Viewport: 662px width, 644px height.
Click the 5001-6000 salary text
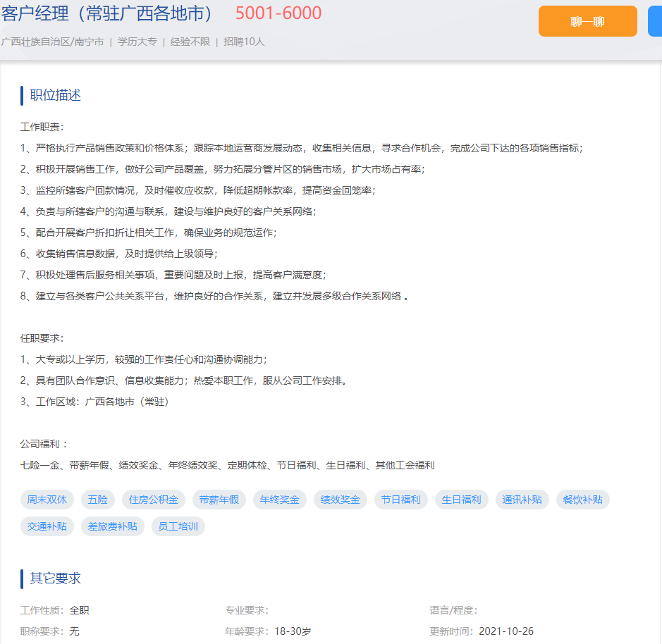click(278, 13)
